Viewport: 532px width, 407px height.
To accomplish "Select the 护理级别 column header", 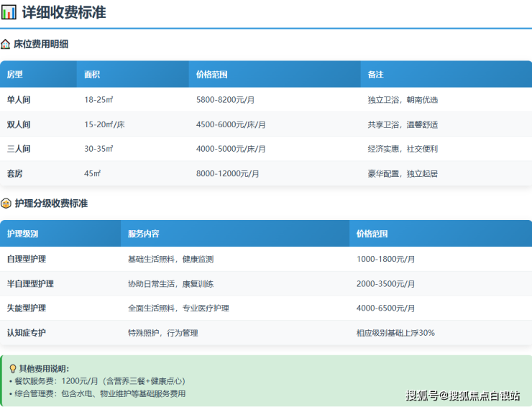I will coord(22,234).
